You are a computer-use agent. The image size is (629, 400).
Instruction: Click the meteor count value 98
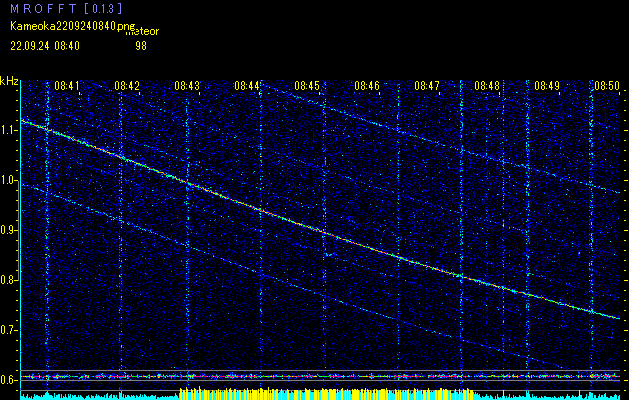pyautogui.click(x=141, y=46)
